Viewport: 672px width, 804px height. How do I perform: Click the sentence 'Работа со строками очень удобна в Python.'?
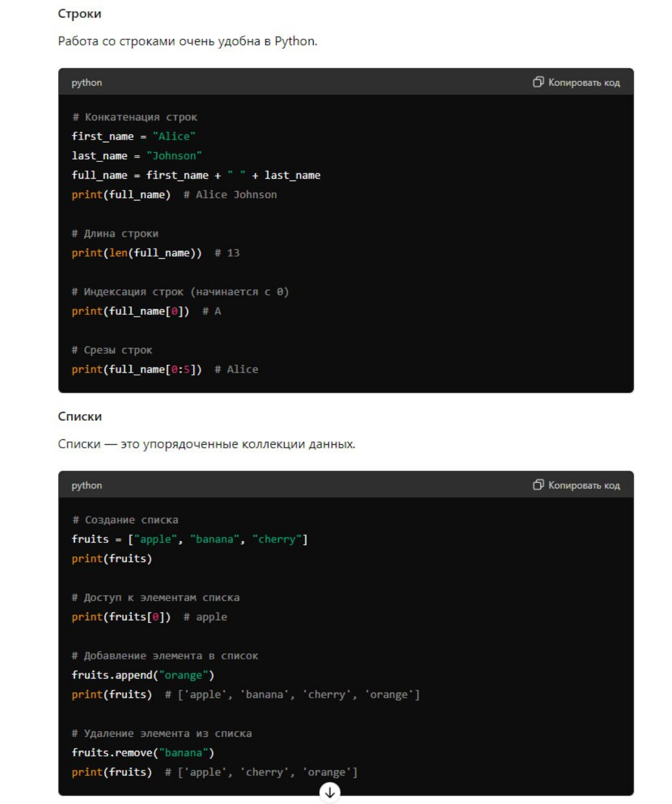(188, 41)
